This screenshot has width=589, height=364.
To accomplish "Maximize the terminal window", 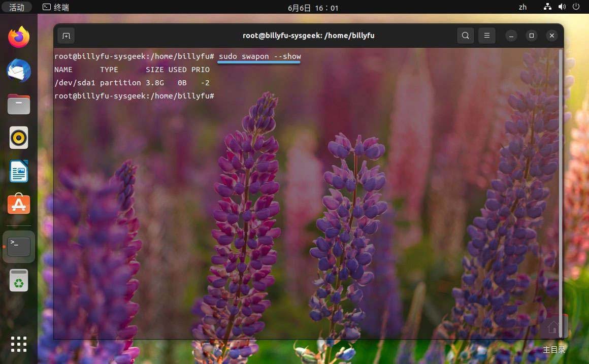I will (x=532, y=36).
